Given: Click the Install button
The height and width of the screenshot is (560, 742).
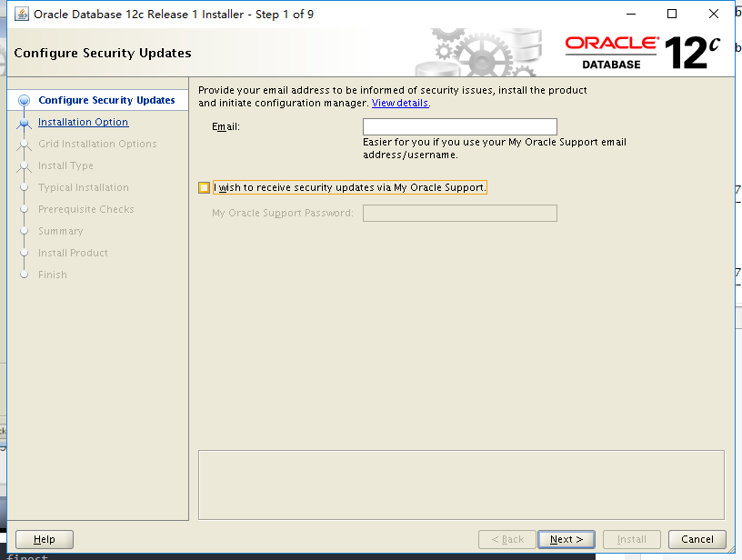Looking at the screenshot, I should 631,539.
